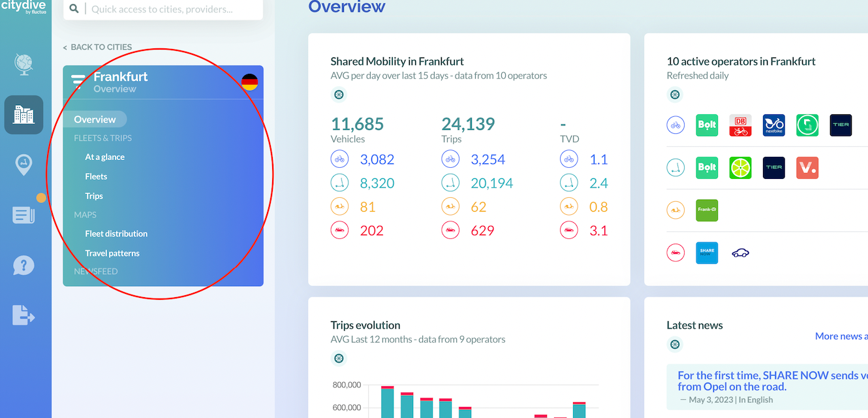
Task: Click bike icon beside TVD value 1.1
Action: point(569,159)
